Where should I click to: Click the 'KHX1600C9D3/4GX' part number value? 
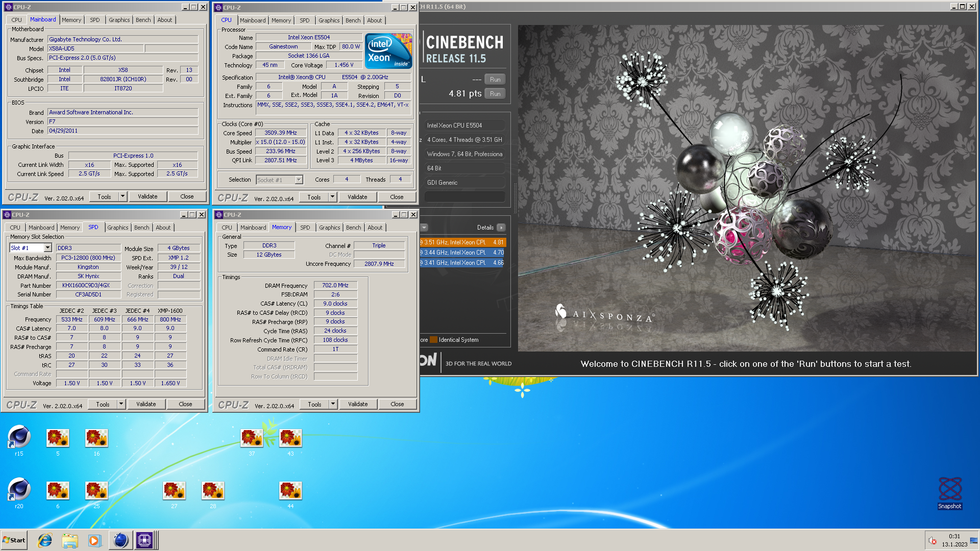pyautogui.click(x=88, y=285)
